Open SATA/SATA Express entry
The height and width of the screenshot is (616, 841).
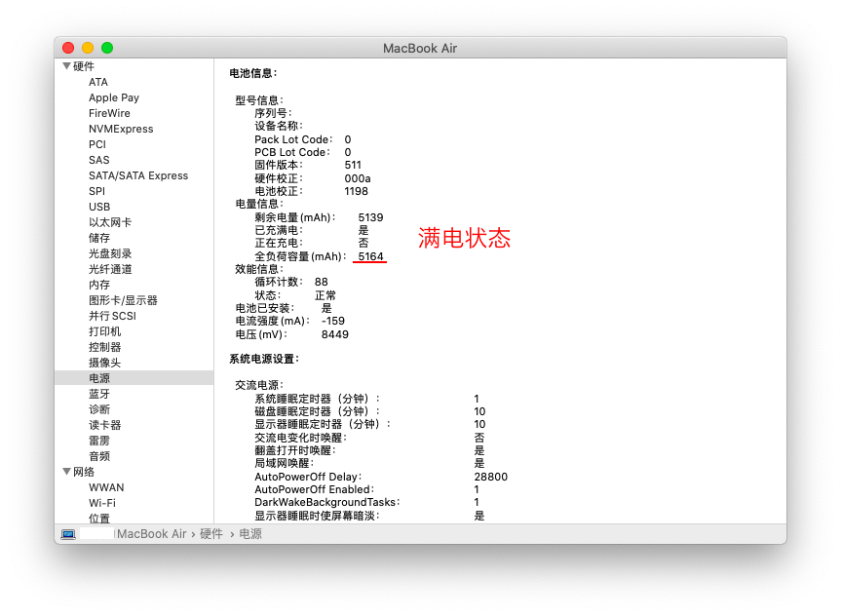(138, 175)
